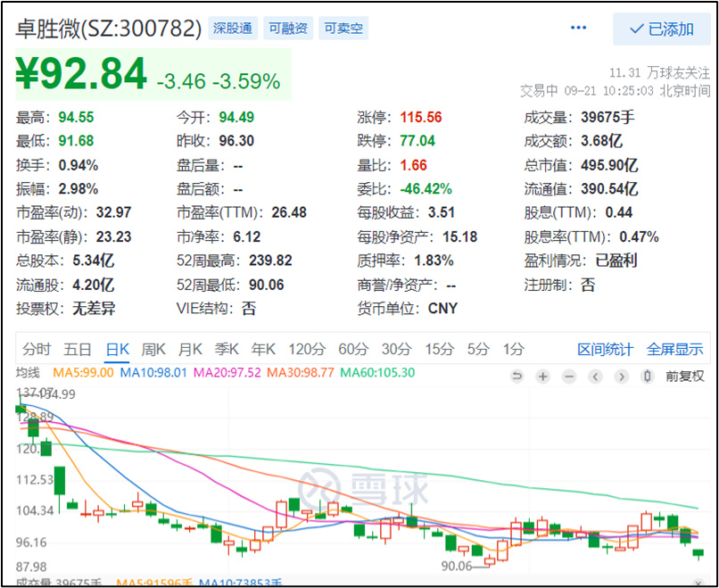Click the change value -3.46 -3.59%

[219, 81]
